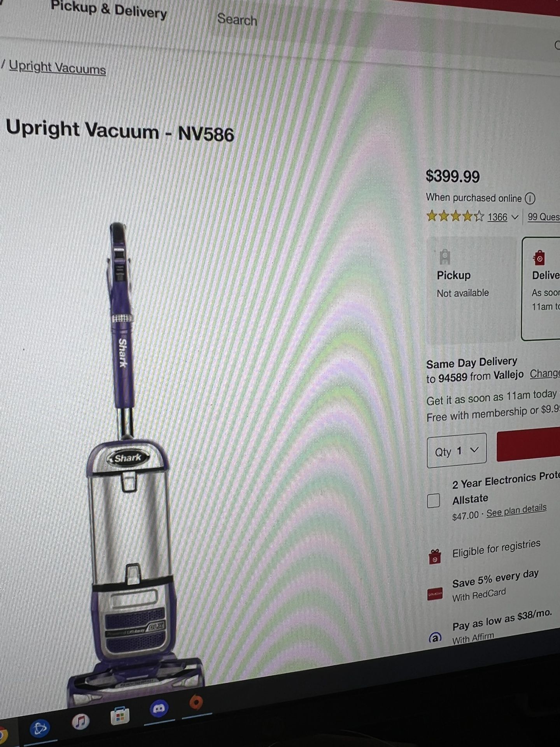Launch the iTunes music taskbar icon
This screenshot has width=560, height=747.
tap(80, 722)
